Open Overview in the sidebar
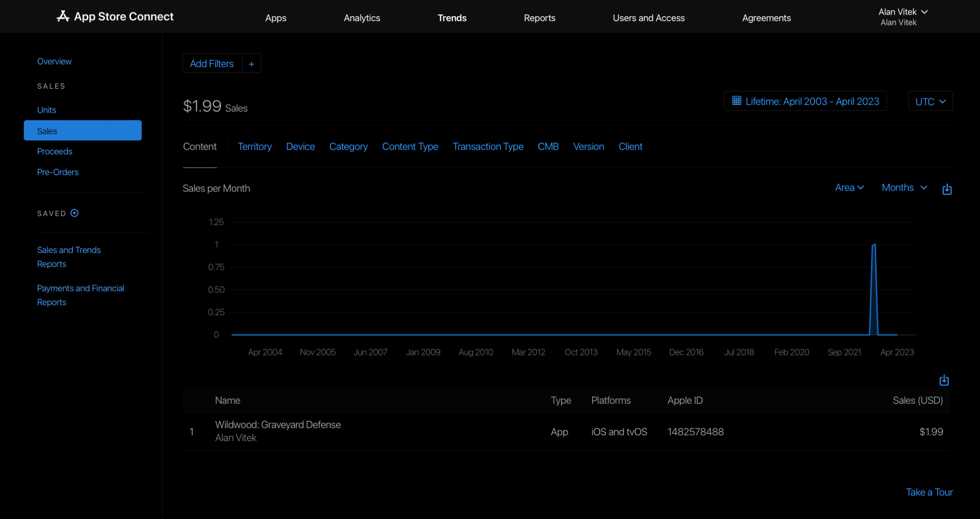Image resolution: width=980 pixels, height=519 pixels. coord(54,61)
